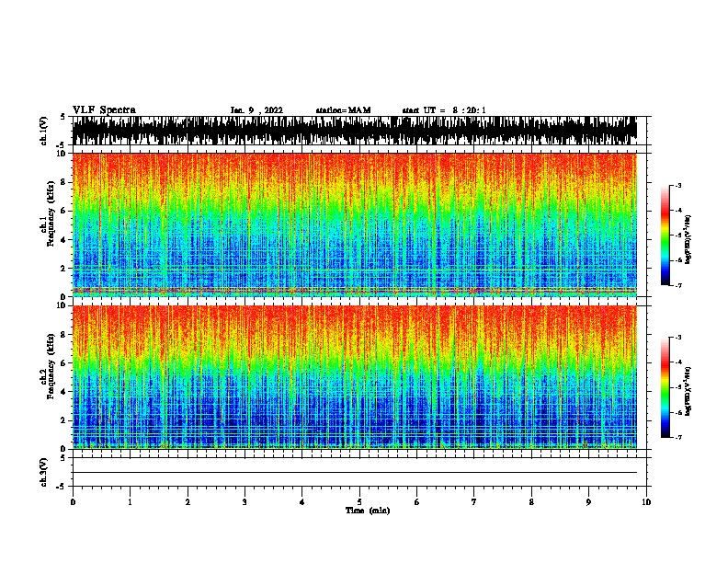728x563 pixels.
Task: Click the flat ch.3 voltage trace line
Action: [x=354, y=473]
